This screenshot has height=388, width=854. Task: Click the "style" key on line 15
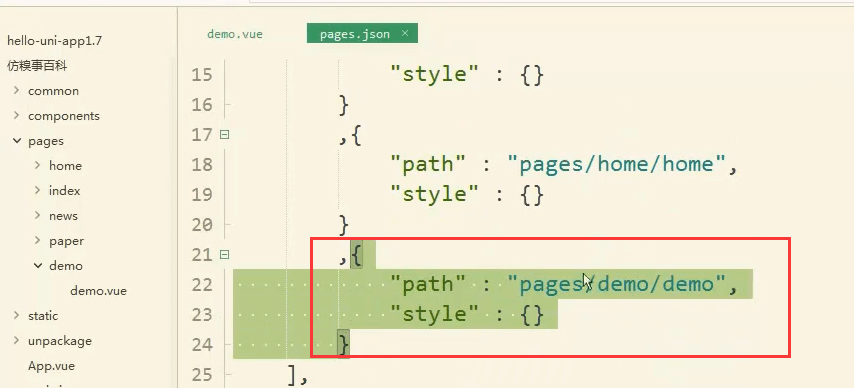[434, 74]
